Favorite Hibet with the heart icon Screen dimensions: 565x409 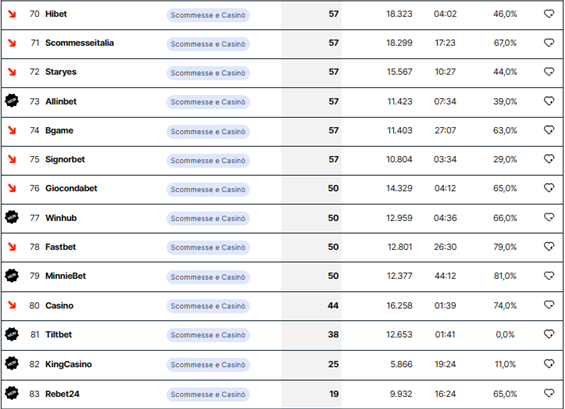coord(549,14)
